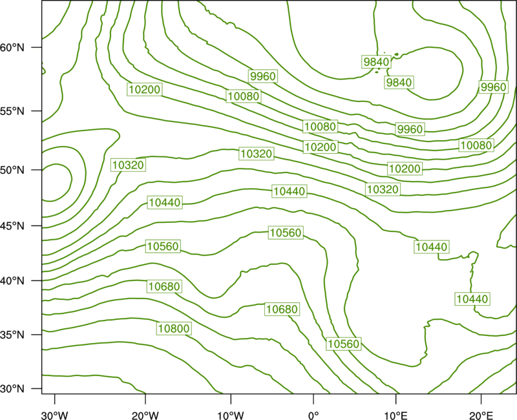517x420 pixels.
Task: Click the 30°W longitude axis label
Action: 55,415
